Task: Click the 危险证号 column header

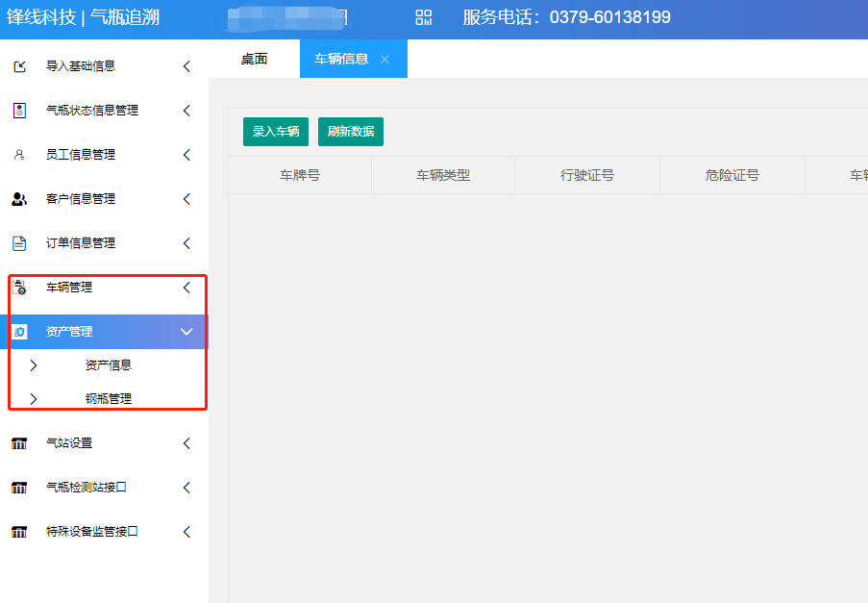Action: click(x=732, y=175)
